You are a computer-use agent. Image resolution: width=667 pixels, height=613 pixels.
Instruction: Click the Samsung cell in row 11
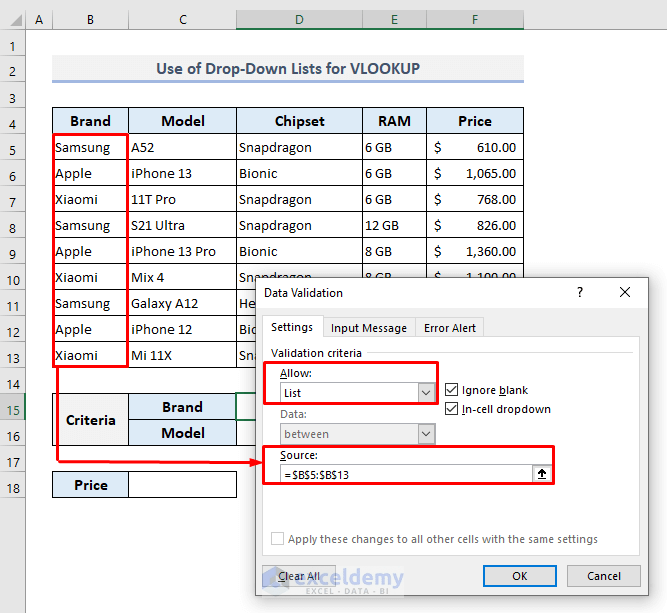[x=90, y=303]
